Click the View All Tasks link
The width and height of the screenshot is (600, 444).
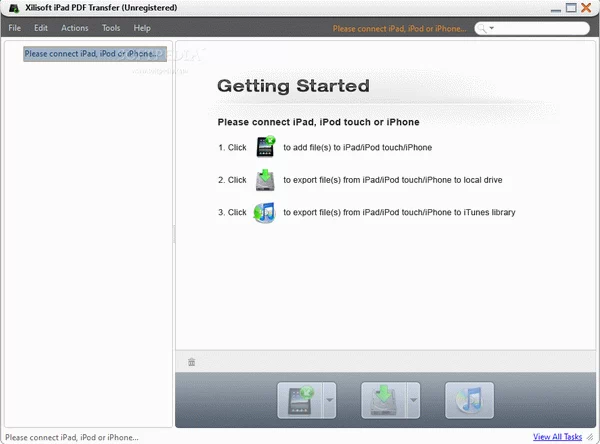(x=557, y=437)
